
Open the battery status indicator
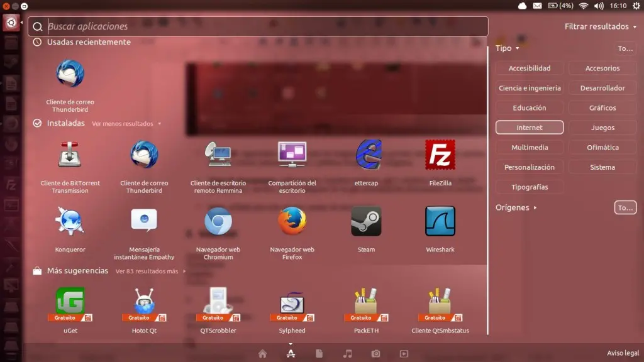(x=560, y=6)
